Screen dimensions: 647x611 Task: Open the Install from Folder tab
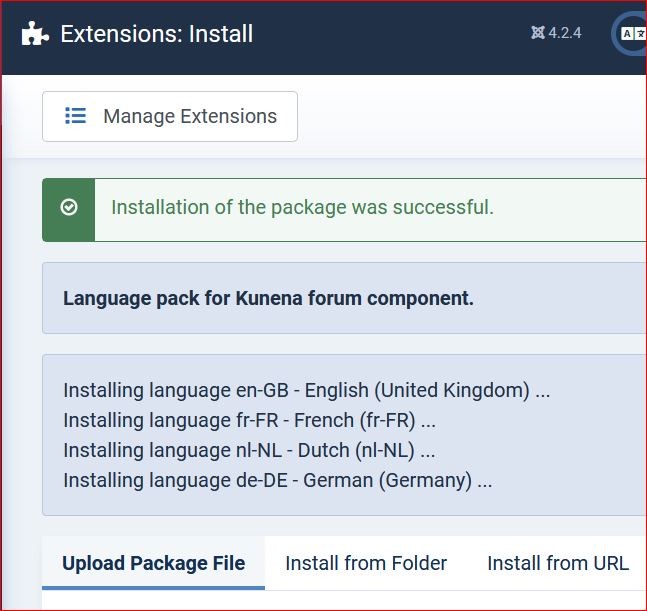(366, 563)
